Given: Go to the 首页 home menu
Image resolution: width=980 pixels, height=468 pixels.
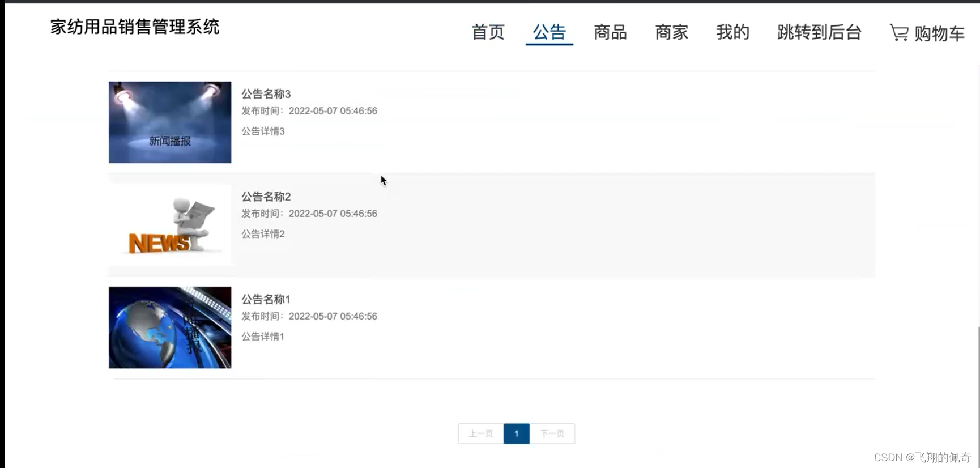Looking at the screenshot, I should (x=488, y=32).
